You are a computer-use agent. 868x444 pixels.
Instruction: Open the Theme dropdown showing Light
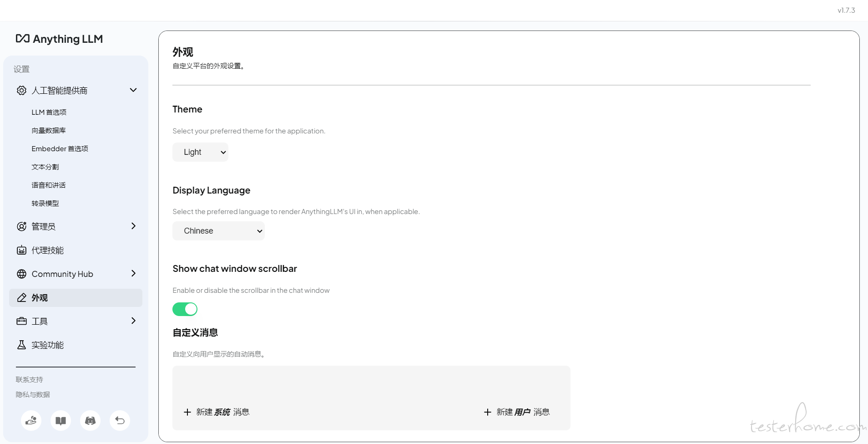click(200, 152)
